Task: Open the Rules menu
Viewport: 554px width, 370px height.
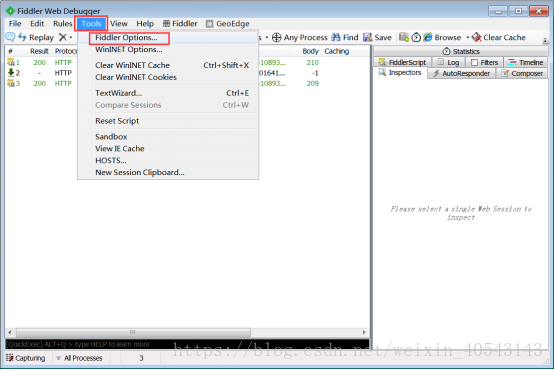Action: pos(63,24)
